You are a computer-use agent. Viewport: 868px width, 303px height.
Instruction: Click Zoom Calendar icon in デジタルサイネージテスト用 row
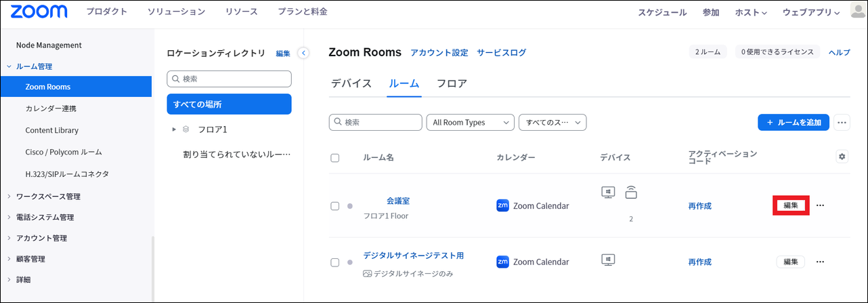coord(503,262)
